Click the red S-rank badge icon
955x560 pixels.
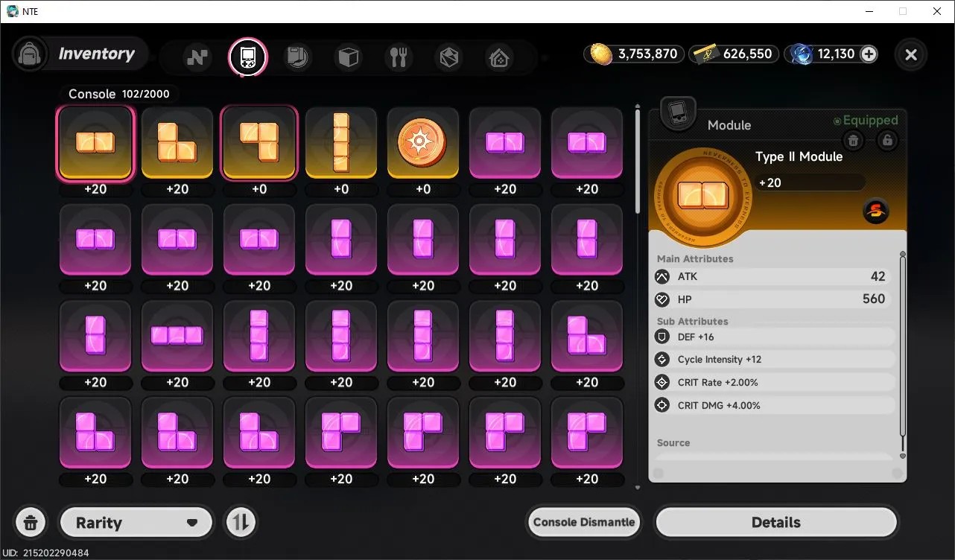coord(875,212)
